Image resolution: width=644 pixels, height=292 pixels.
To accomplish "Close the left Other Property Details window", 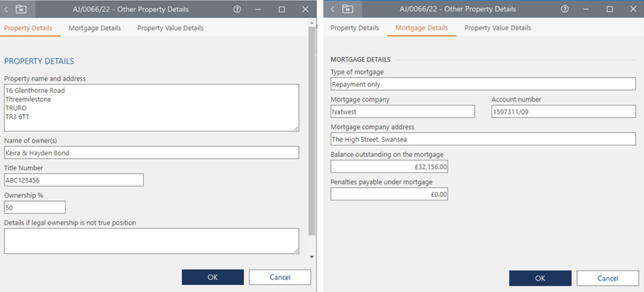I will 305,9.
